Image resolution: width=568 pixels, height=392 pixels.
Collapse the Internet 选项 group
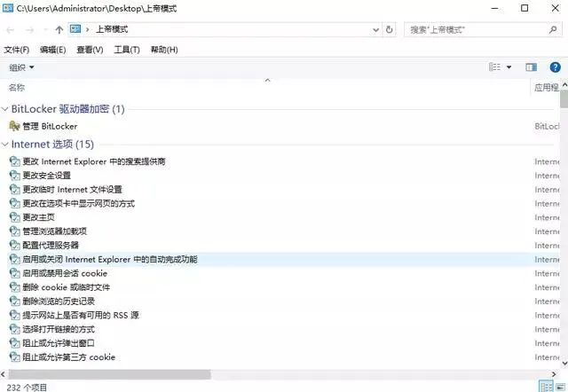coord(4,145)
